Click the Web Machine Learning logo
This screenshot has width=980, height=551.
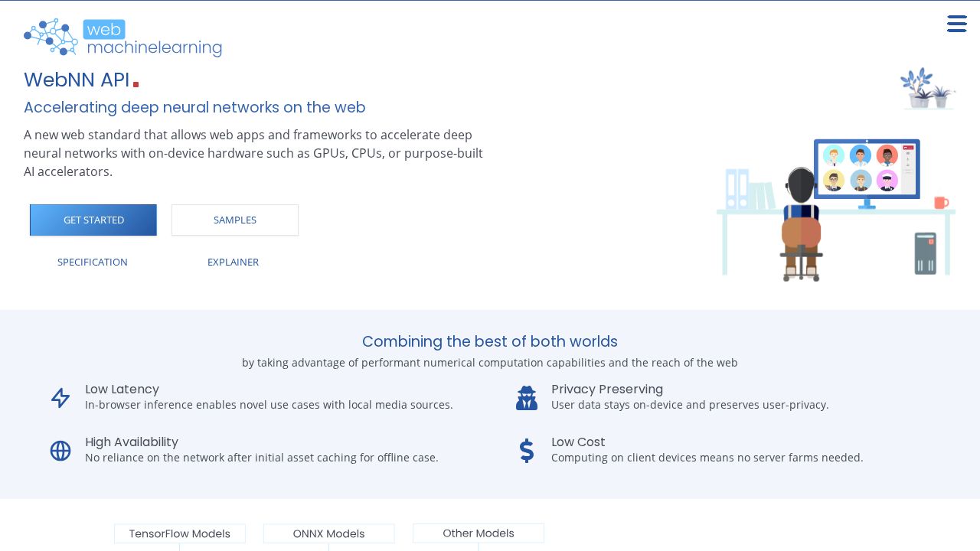(122, 37)
